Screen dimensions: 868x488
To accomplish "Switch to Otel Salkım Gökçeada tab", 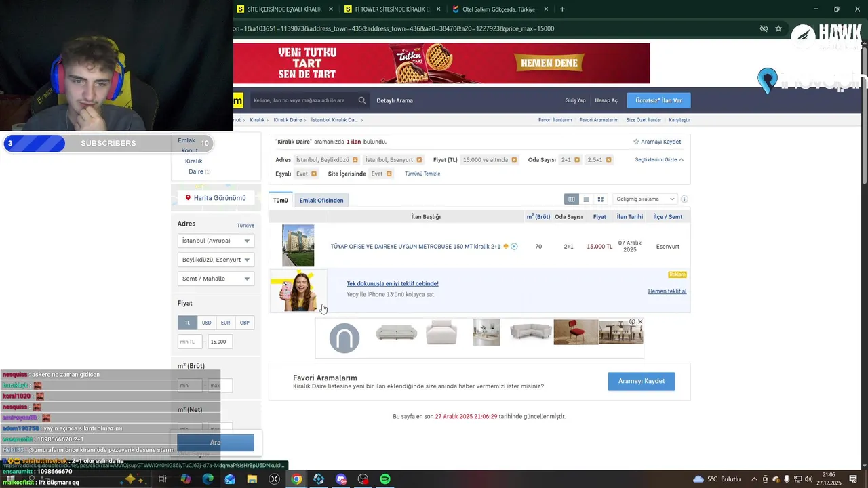I will click(500, 9).
